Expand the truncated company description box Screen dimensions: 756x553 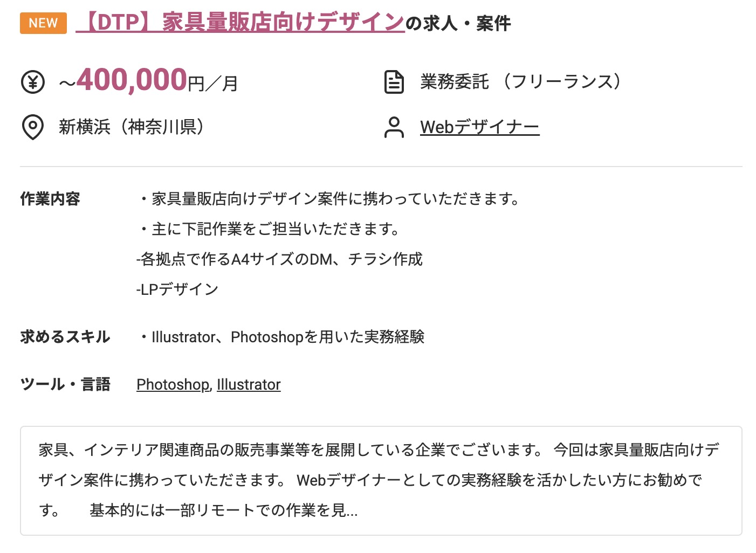tap(381, 481)
